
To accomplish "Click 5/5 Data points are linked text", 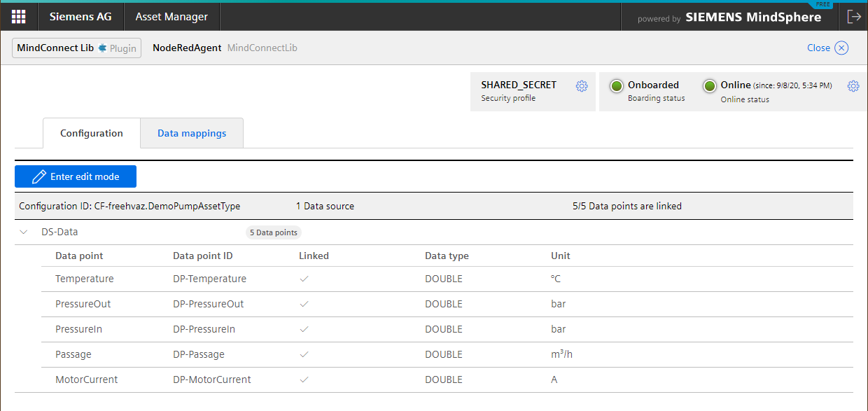I will (x=627, y=207).
